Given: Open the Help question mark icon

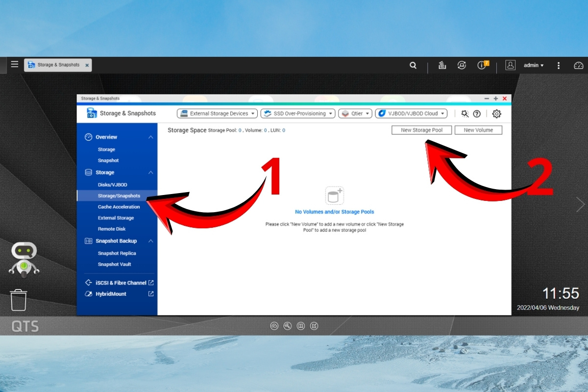Looking at the screenshot, I should click(477, 114).
